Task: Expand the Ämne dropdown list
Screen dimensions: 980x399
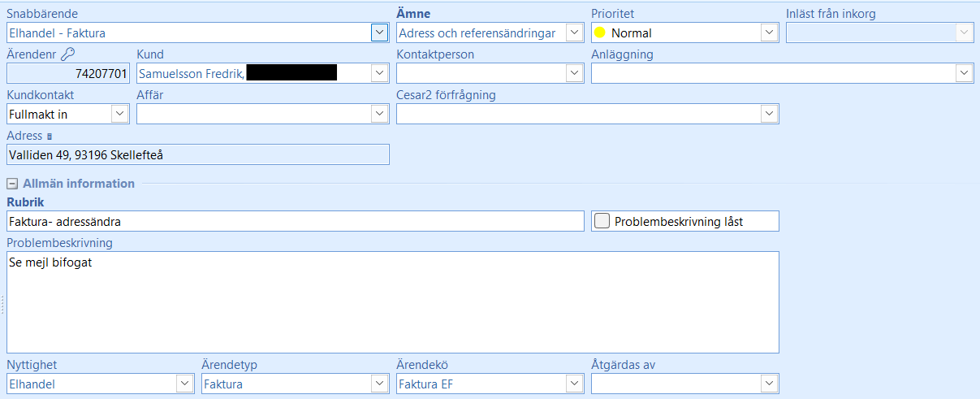Action: click(574, 33)
